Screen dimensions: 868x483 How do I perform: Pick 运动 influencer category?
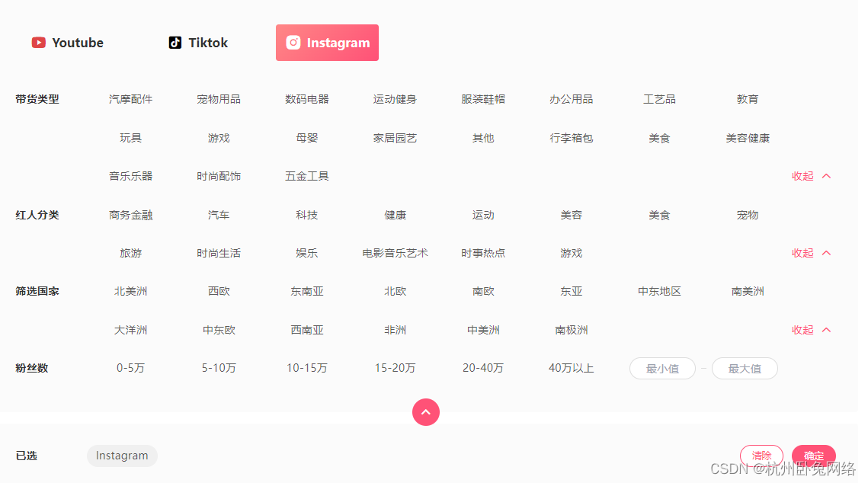[x=482, y=215]
